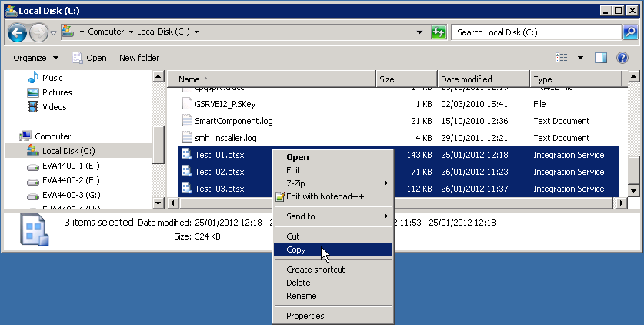
Task: Open recent pages dropdown beside Forward arrow
Action: [x=53, y=32]
